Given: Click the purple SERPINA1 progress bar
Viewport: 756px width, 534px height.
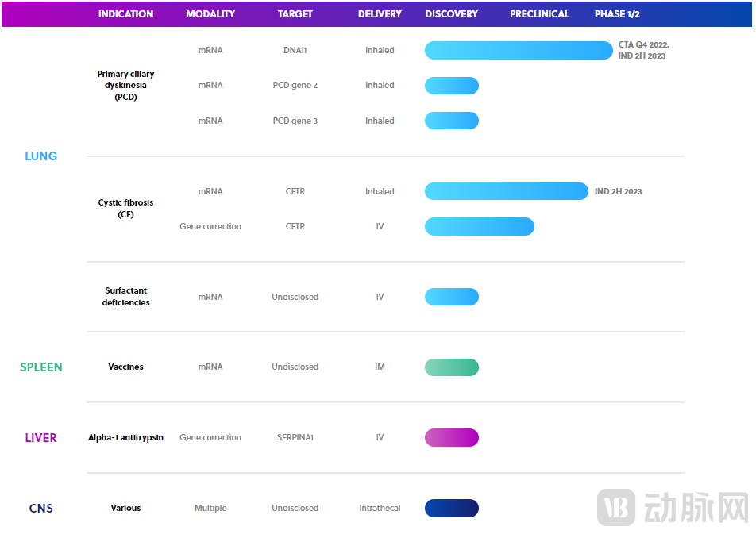Looking at the screenshot, I should pyautogui.click(x=452, y=438).
